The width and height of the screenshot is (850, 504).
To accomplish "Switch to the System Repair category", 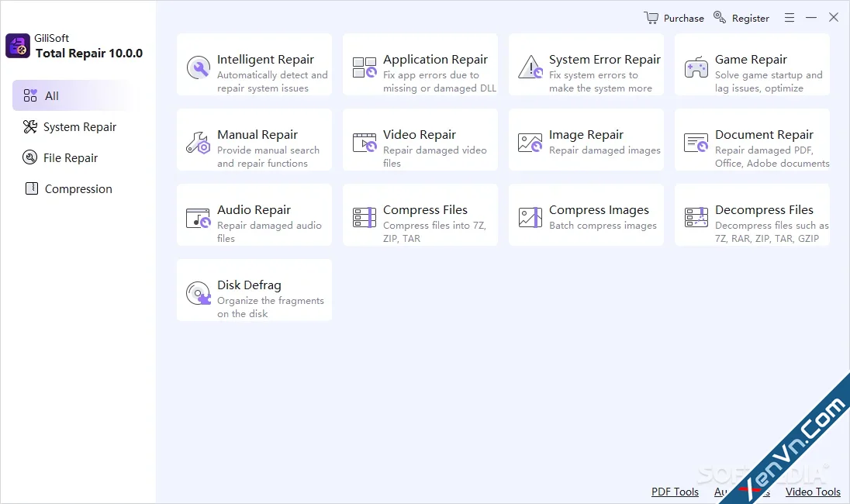I will pos(80,127).
